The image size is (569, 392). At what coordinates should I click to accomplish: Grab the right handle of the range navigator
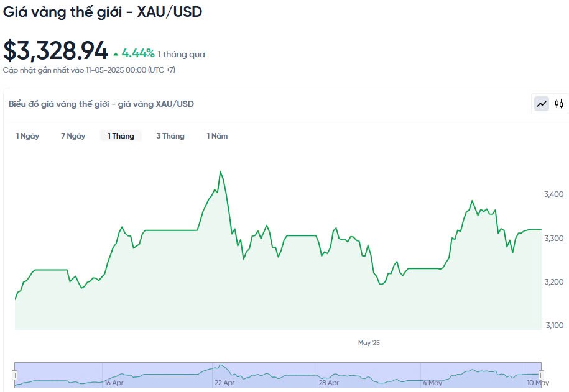coord(541,375)
